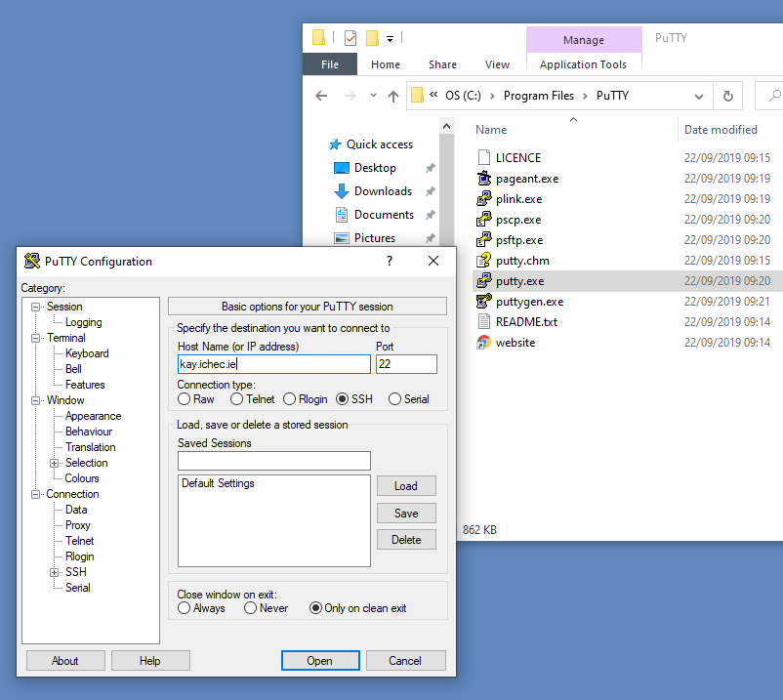Image resolution: width=783 pixels, height=700 pixels.
Task: Click the Quick access star icon
Action: 335,144
